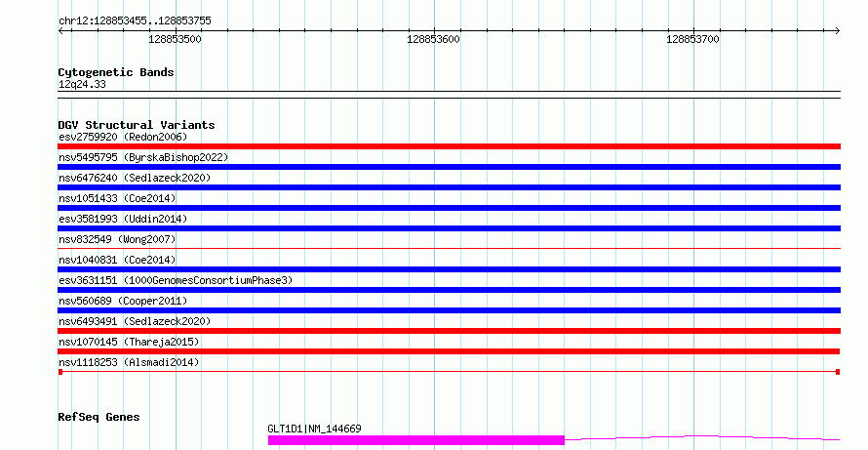
Task: Click the nsv1040831 (Coe2014) label
Action: pyautogui.click(x=117, y=260)
